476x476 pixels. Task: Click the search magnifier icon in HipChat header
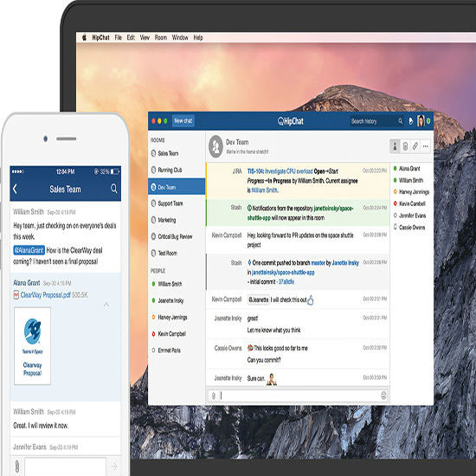point(401,121)
